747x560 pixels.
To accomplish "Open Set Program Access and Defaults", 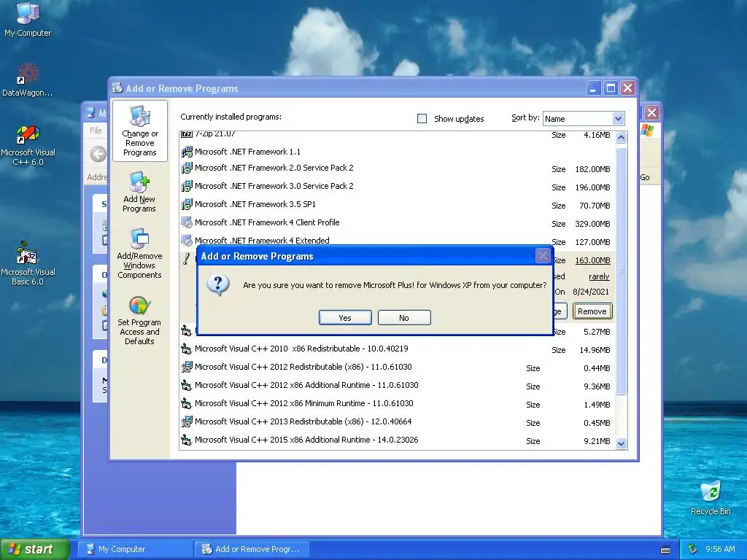I will click(x=139, y=321).
